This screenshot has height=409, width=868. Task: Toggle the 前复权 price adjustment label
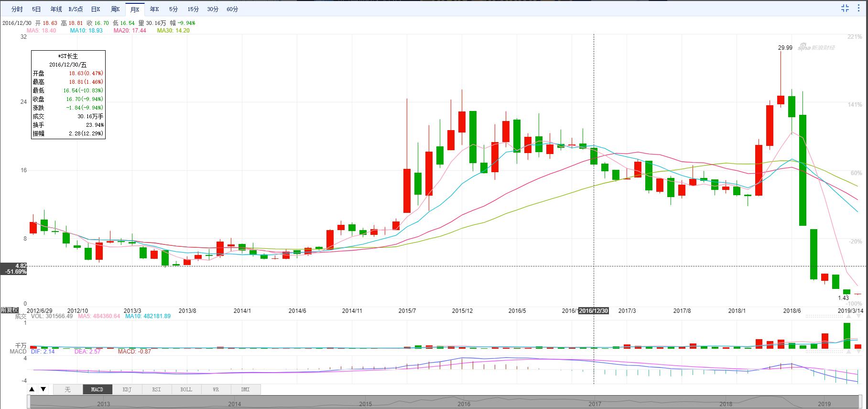[9, 310]
